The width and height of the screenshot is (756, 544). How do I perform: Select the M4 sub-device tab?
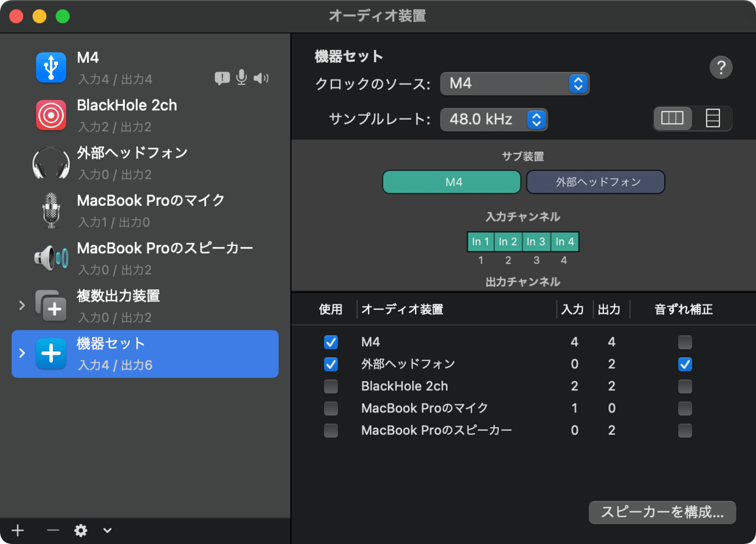[x=452, y=182]
